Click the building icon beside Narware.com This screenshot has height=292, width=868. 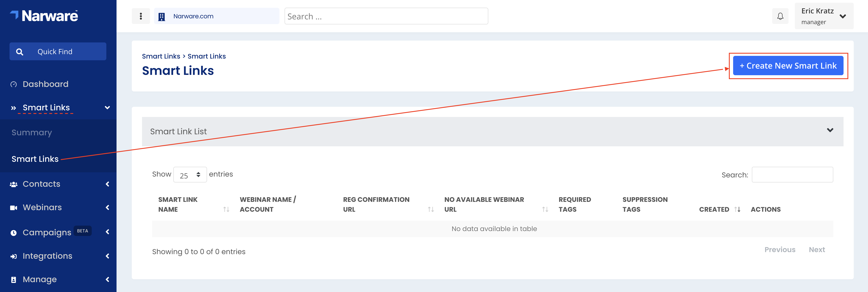click(x=162, y=16)
